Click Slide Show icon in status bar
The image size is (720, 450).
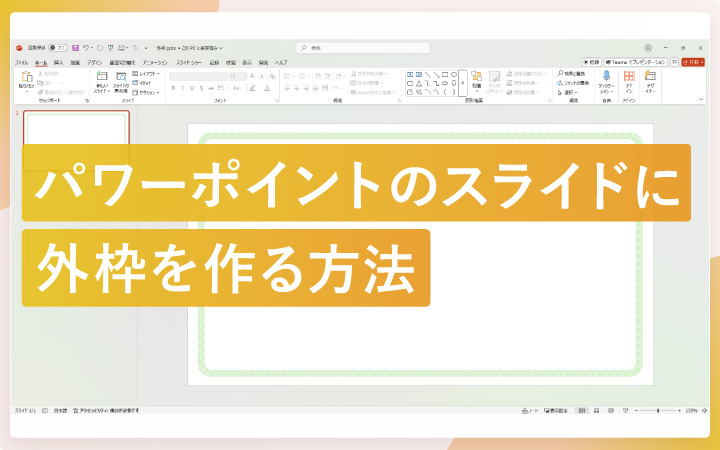click(625, 411)
